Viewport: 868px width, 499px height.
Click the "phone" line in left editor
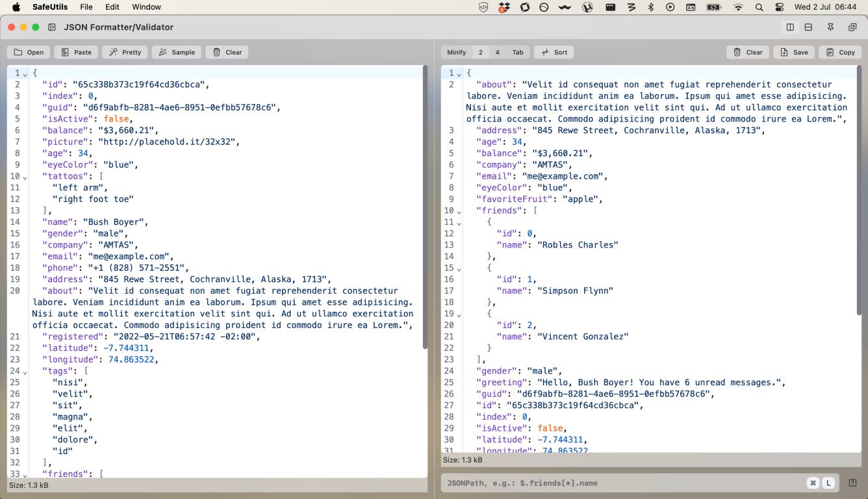[x=115, y=268]
